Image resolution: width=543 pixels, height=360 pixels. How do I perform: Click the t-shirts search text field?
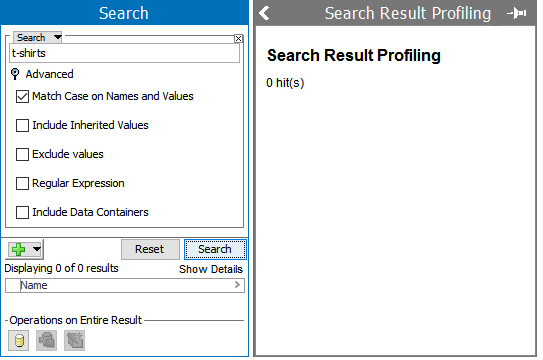pos(124,53)
